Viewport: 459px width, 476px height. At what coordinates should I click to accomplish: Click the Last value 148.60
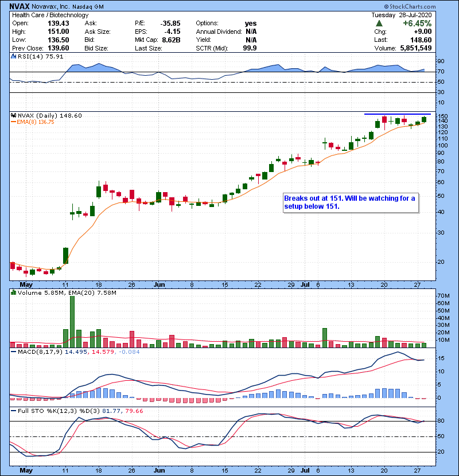(x=421, y=40)
